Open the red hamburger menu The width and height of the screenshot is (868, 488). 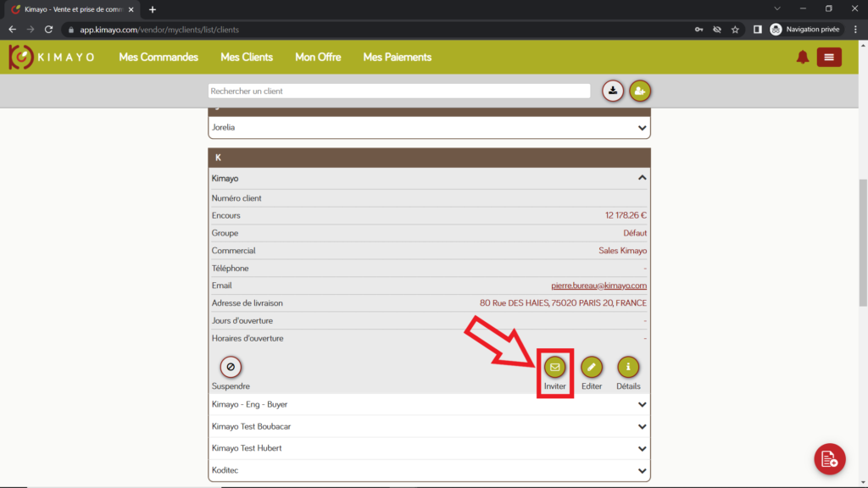(829, 57)
